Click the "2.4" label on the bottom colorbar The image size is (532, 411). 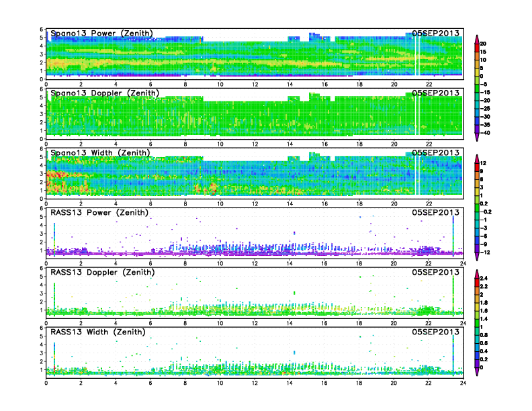pyautogui.click(x=484, y=279)
